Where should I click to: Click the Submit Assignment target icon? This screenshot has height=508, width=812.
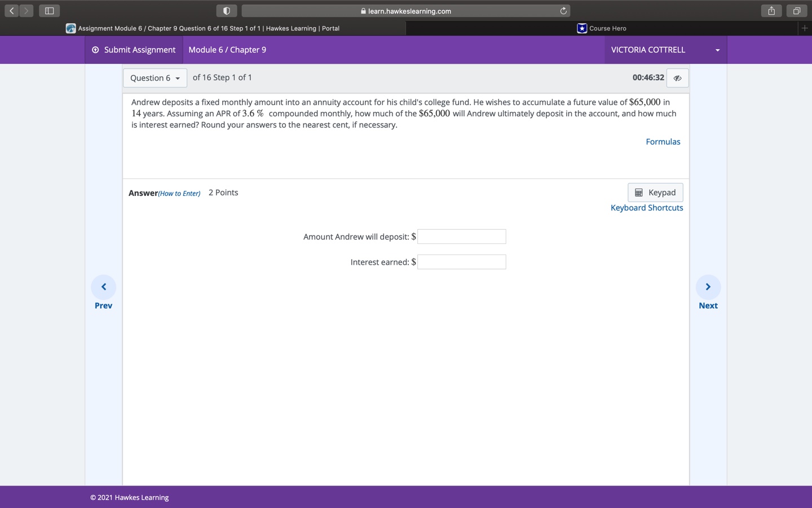point(95,50)
